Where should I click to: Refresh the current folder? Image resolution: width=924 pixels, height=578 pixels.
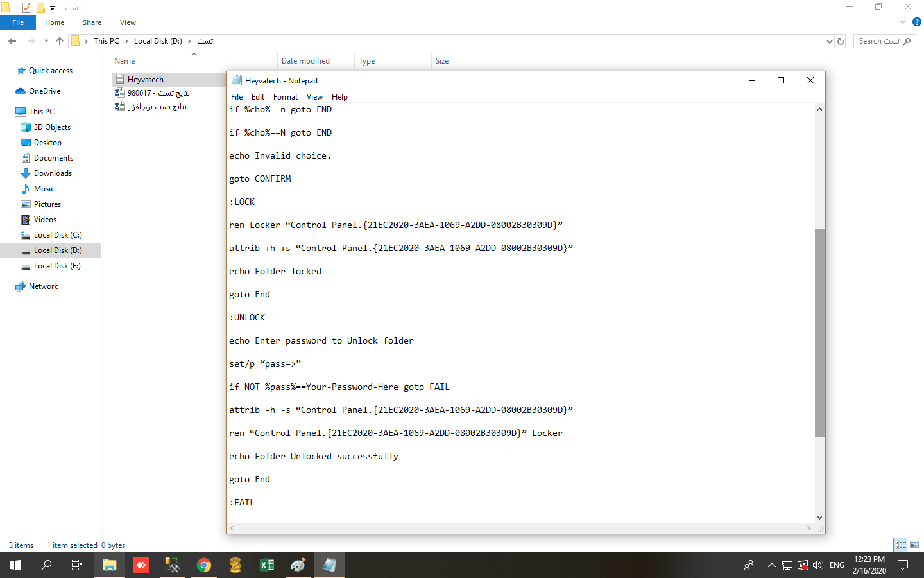(841, 41)
